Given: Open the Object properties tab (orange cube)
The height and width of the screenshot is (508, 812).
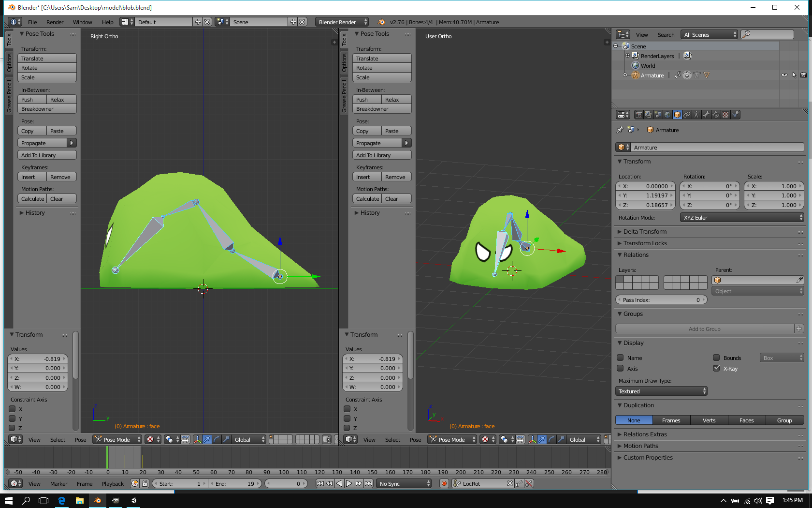Looking at the screenshot, I should coord(677,115).
